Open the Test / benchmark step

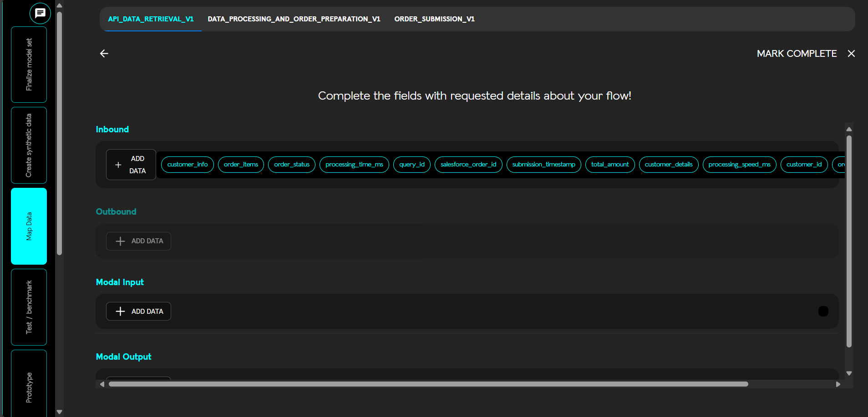[29, 307]
